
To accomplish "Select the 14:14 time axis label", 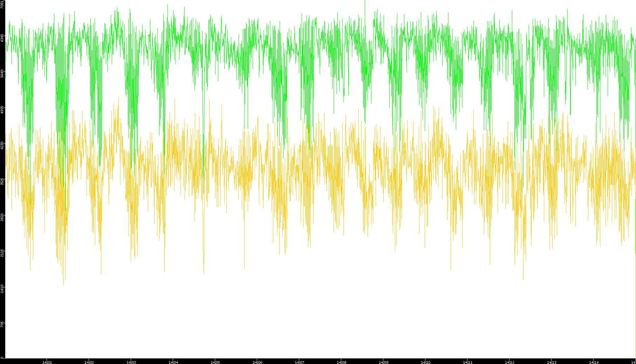I will (x=594, y=362).
